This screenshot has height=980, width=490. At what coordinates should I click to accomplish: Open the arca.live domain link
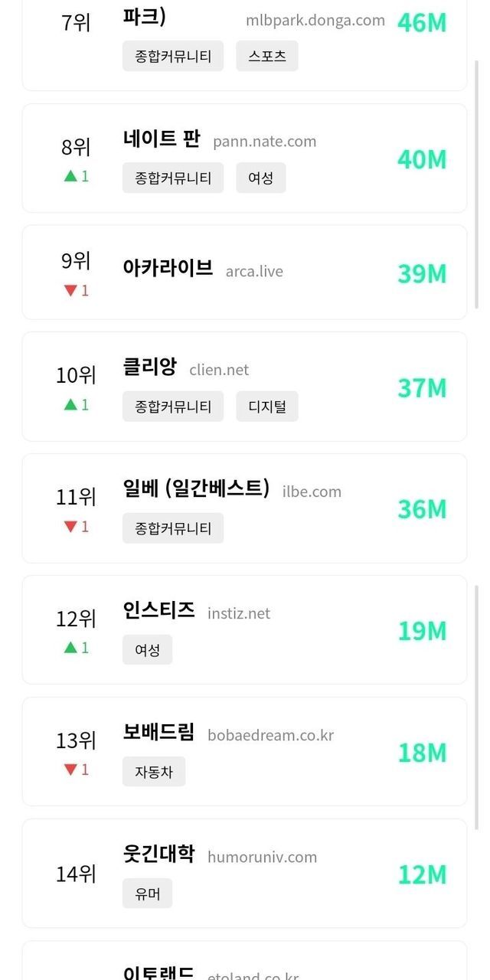pos(254,270)
